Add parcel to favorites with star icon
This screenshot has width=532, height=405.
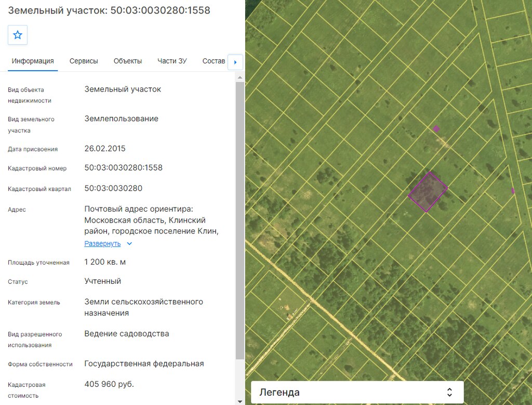[x=18, y=35]
